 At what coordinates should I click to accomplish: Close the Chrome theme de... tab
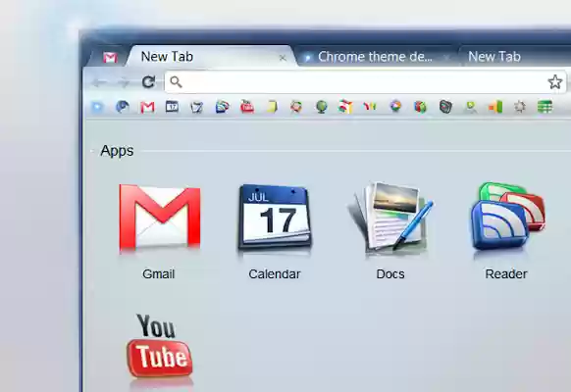coord(446,58)
